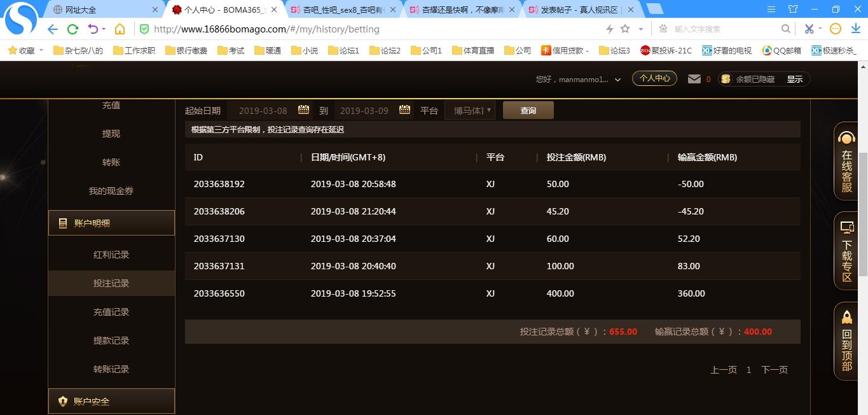Click the 下载专区 side panel icon

click(846, 228)
